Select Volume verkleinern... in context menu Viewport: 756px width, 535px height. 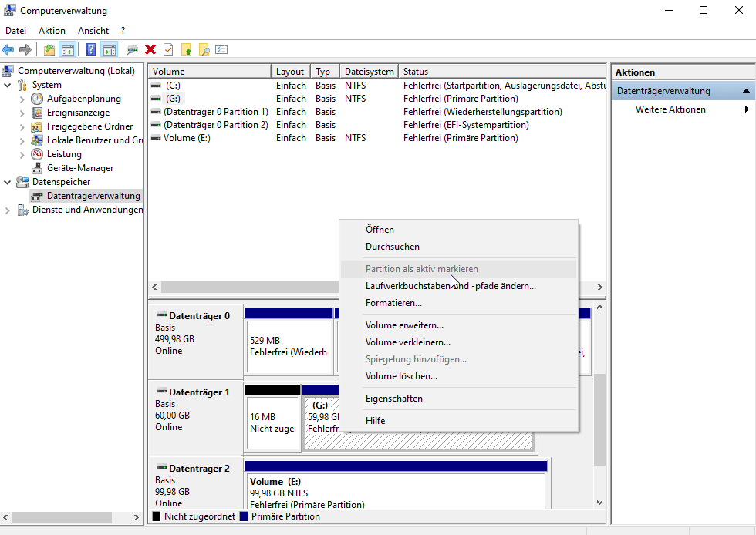[407, 342]
